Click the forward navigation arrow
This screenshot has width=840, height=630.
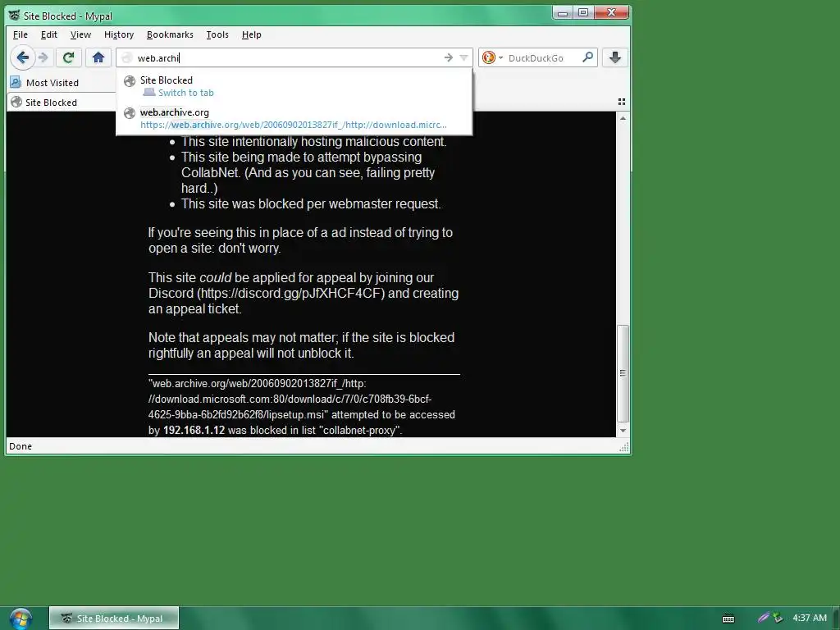point(44,57)
